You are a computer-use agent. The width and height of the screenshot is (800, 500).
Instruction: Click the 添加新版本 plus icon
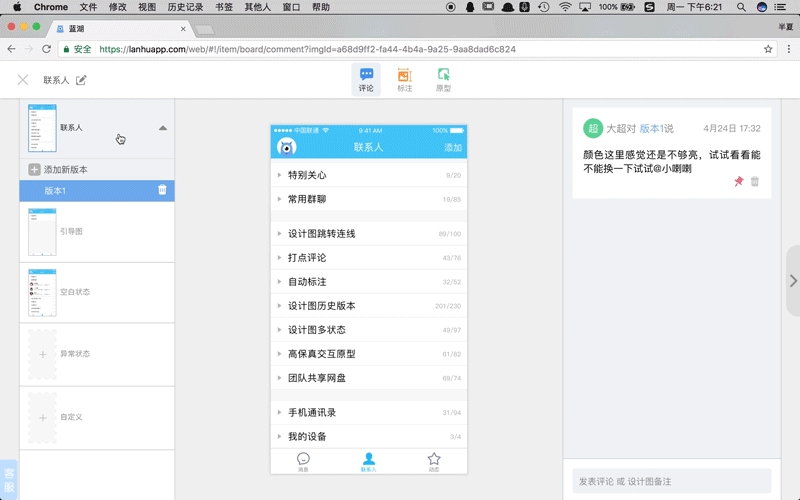click(34, 169)
